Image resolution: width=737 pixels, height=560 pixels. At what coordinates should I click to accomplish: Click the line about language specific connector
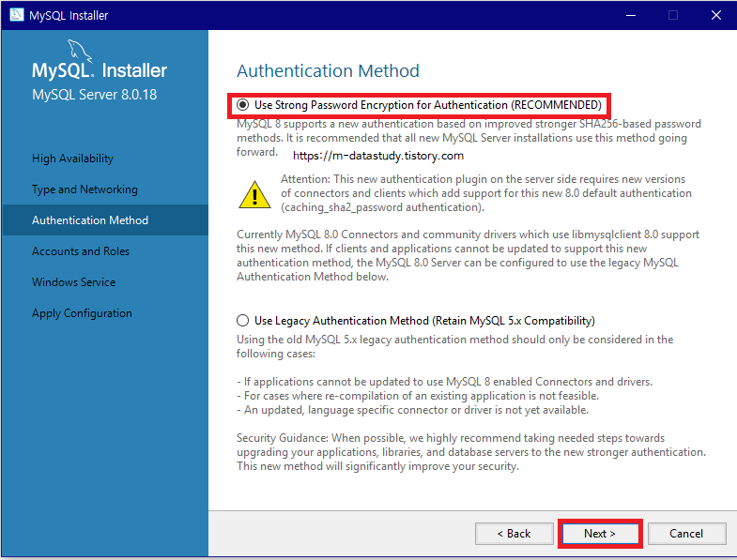click(412, 410)
